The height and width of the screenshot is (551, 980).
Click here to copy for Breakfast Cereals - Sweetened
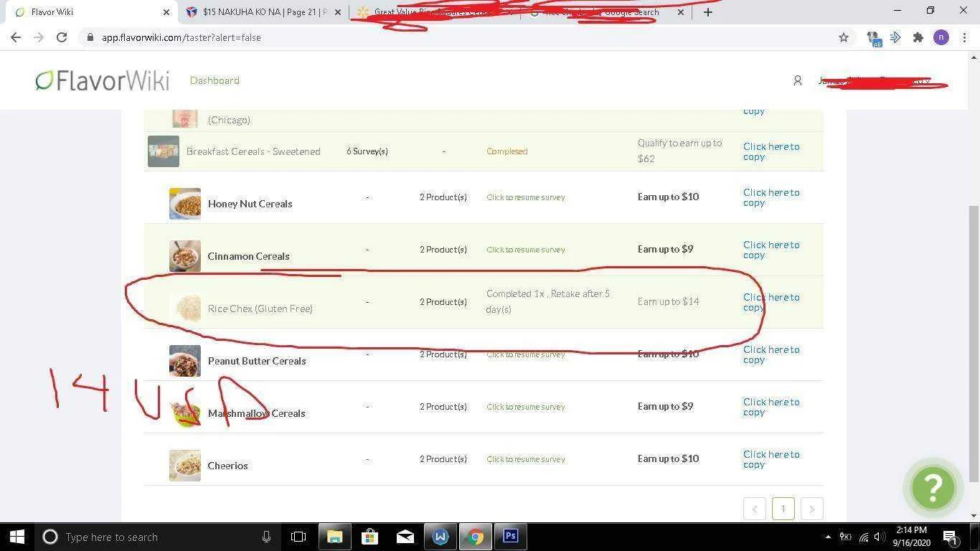771,151
